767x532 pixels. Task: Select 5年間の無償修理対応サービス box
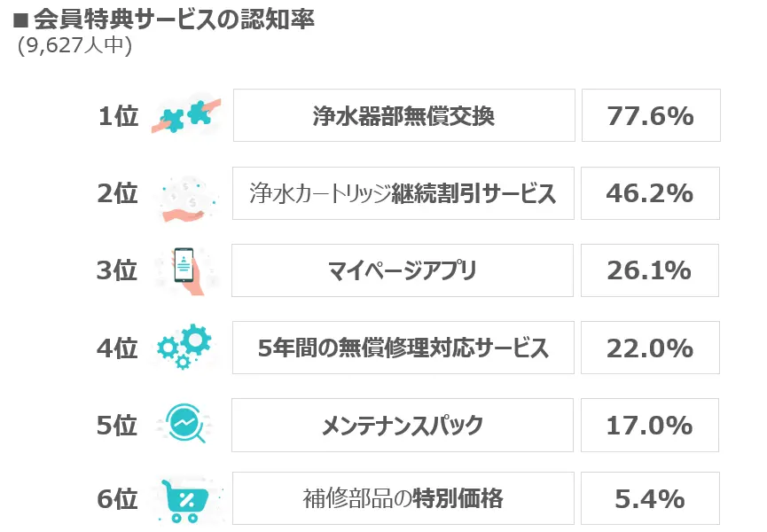coord(403,348)
